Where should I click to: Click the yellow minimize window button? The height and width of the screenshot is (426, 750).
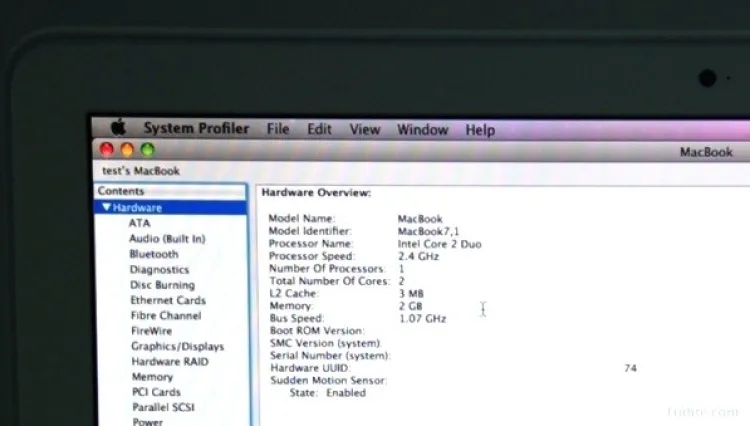[x=127, y=150]
